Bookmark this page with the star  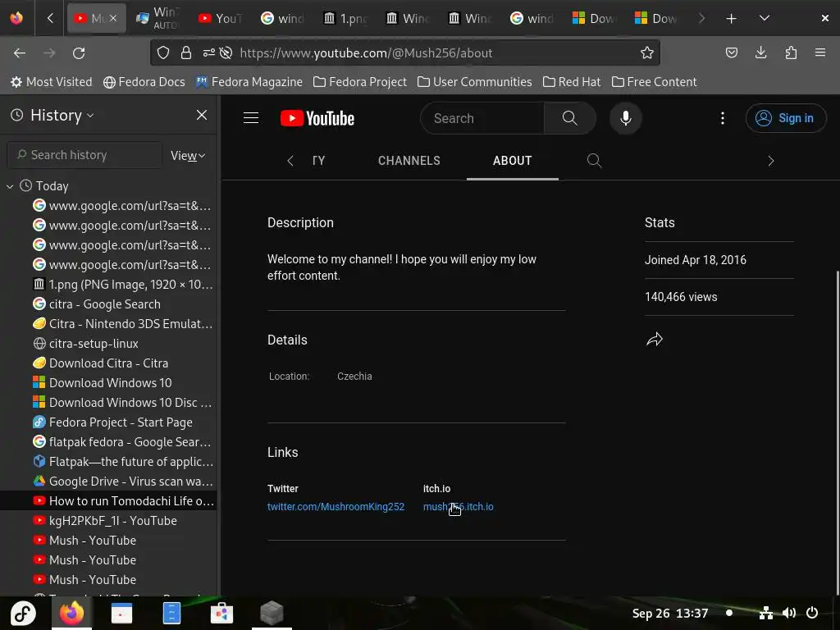click(x=647, y=53)
